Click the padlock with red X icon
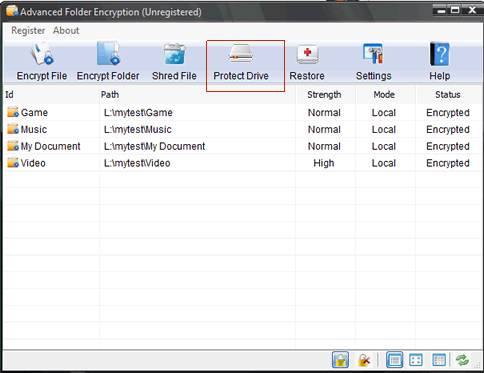Viewport: 484px width, 373px height. click(364, 360)
